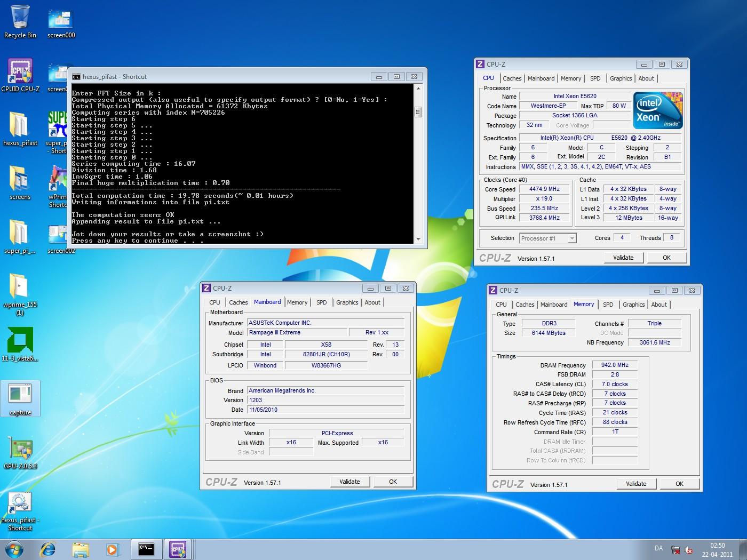
Task: Select the QPI Link 3768.4 MHz value
Action: point(544,218)
